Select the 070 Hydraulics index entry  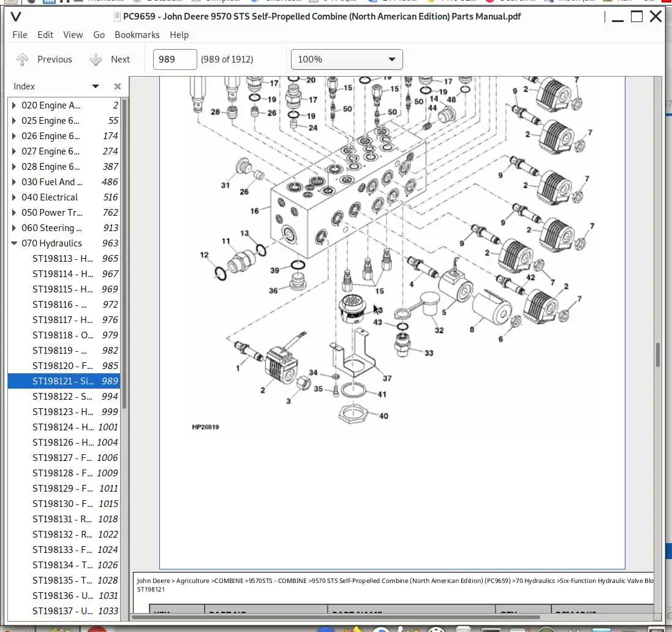64,243
